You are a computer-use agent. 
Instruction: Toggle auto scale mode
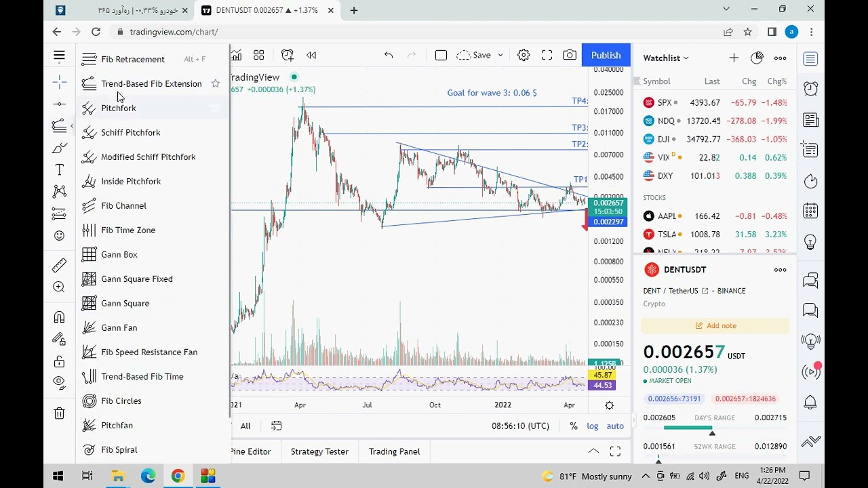coord(615,426)
